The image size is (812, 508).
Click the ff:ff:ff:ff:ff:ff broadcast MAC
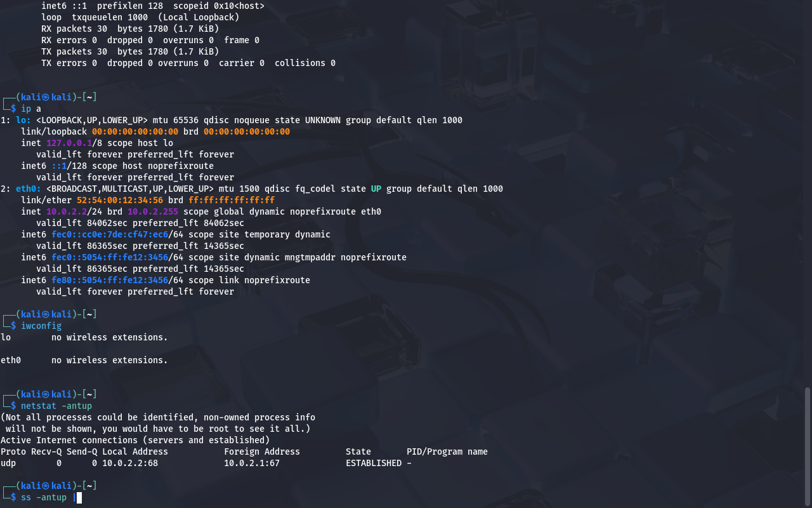(232, 200)
